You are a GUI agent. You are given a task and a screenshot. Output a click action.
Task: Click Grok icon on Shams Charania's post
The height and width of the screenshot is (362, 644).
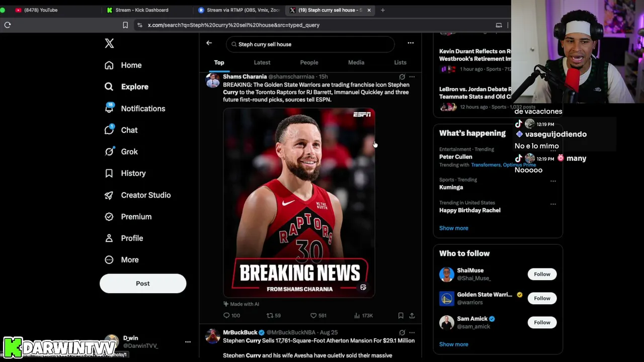402,77
